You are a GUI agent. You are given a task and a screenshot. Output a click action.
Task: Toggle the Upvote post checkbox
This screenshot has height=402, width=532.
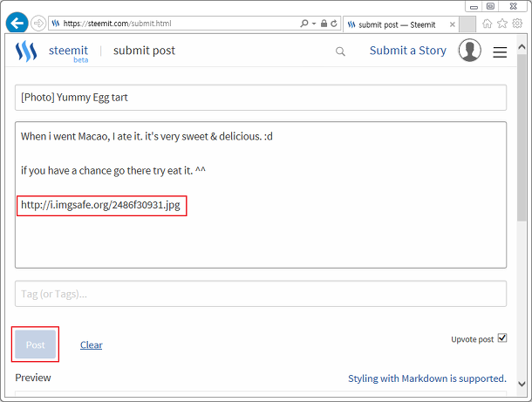(x=501, y=338)
